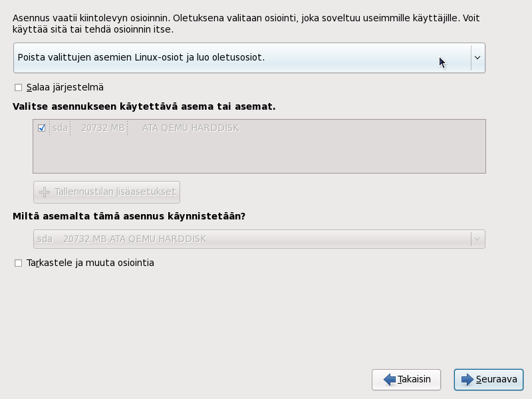The width and height of the screenshot is (532, 399).
Task: Click the 20732 MB size cell in drive list
Action: tap(103, 128)
